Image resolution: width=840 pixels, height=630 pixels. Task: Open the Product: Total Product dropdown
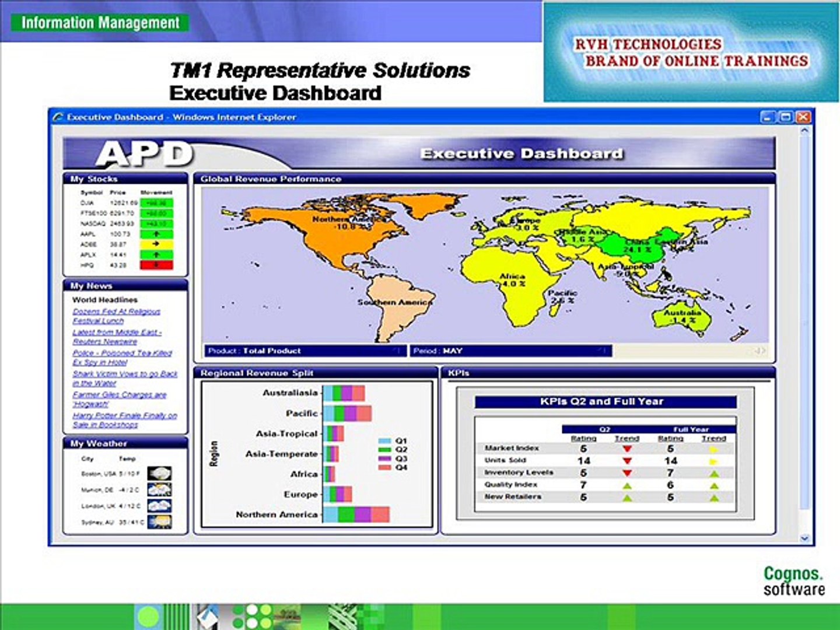pyautogui.click(x=305, y=351)
